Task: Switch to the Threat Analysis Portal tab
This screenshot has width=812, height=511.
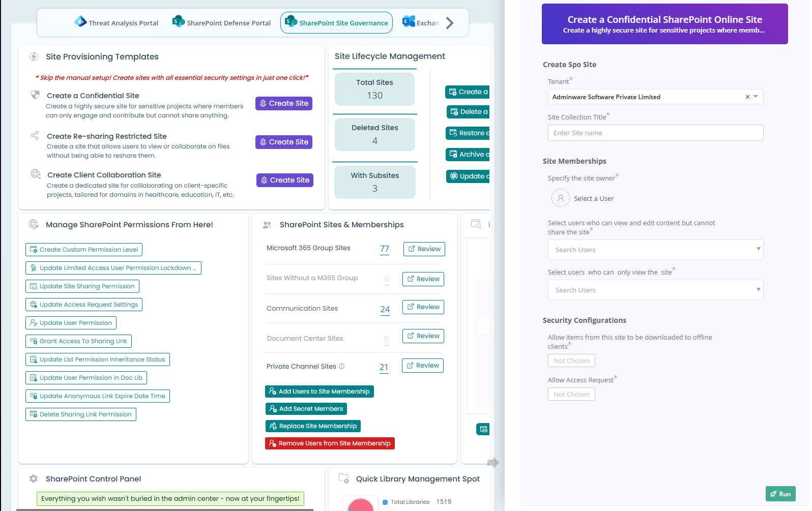Action: point(117,23)
